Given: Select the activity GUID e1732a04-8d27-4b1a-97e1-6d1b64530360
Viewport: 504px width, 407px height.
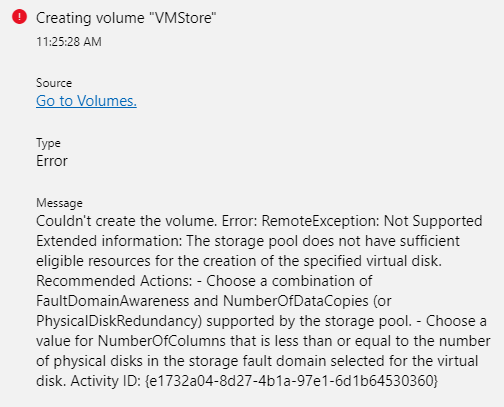Looking at the screenshot, I should (291, 381).
